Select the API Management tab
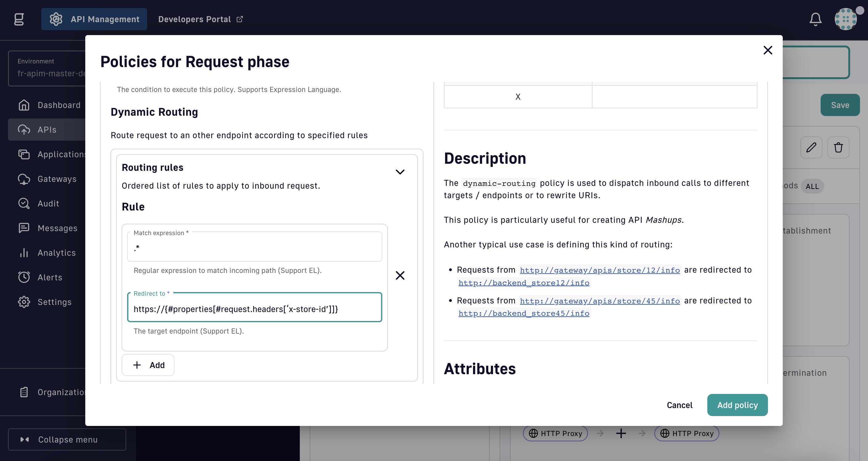This screenshot has height=461, width=868. (x=94, y=19)
